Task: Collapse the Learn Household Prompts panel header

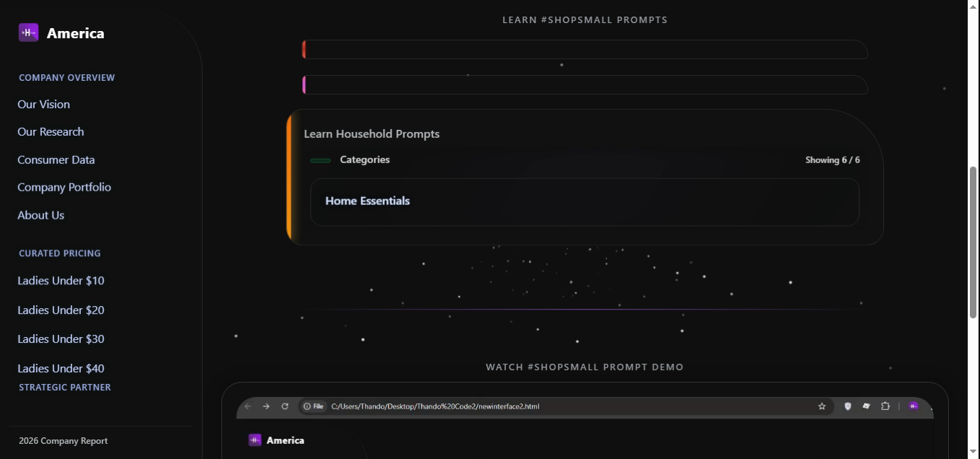Action: tap(372, 134)
